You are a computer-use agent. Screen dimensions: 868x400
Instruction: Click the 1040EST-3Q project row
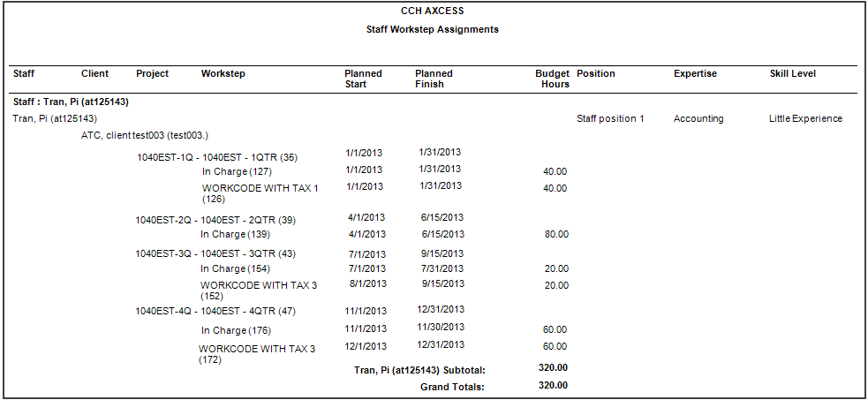(x=215, y=253)
